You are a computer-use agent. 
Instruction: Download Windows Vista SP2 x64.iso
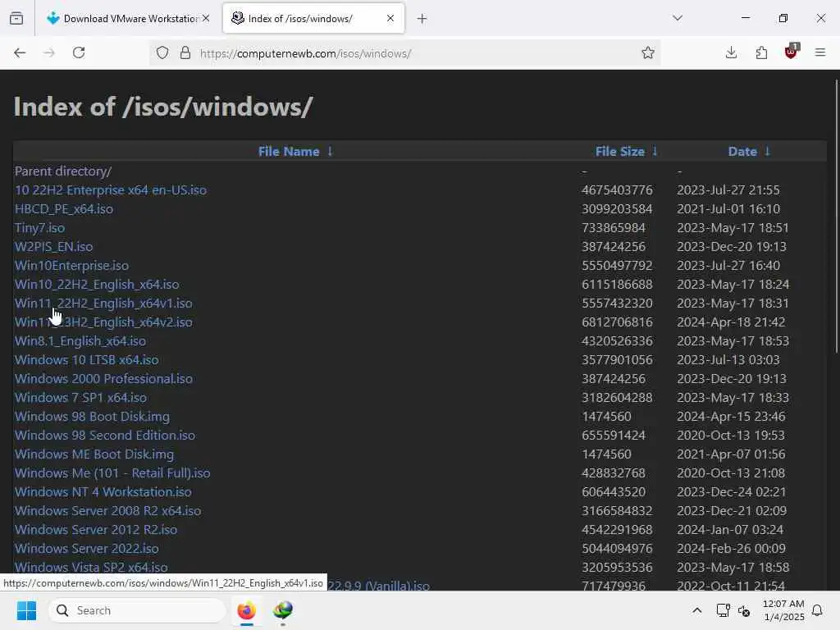91,568
